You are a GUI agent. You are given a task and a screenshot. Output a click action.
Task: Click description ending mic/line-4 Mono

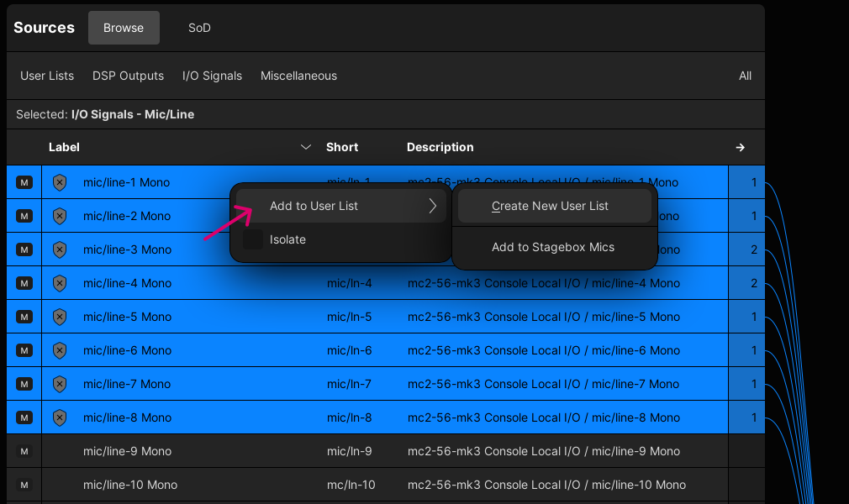click(544, 283)
